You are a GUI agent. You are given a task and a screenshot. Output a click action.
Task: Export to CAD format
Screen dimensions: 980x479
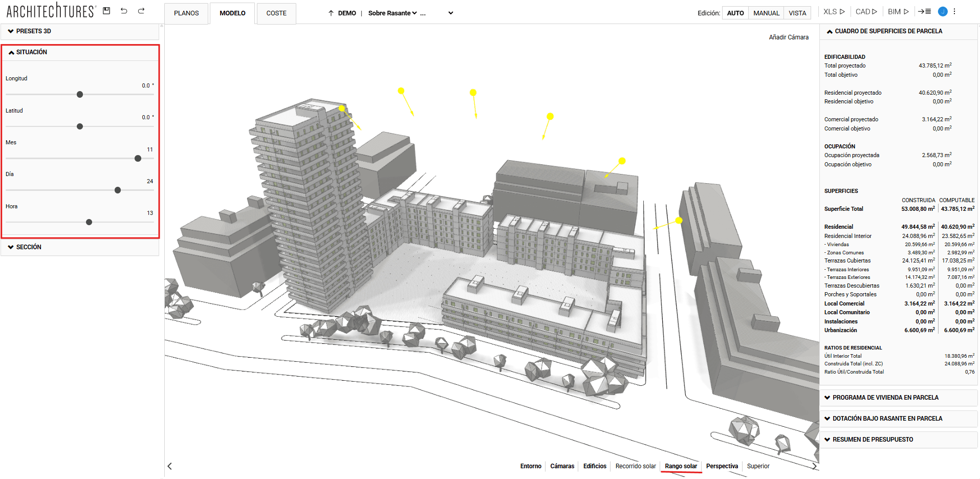pos(866,11)
